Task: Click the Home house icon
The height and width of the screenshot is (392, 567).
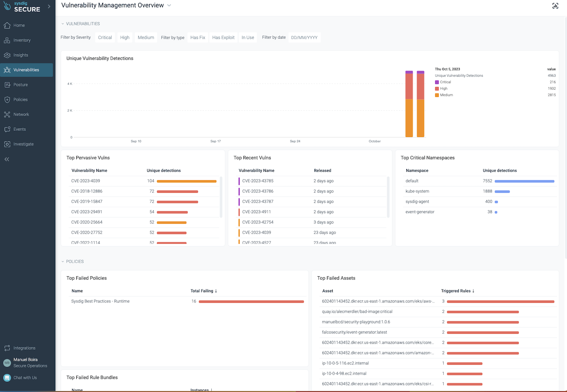Action: 7,25
